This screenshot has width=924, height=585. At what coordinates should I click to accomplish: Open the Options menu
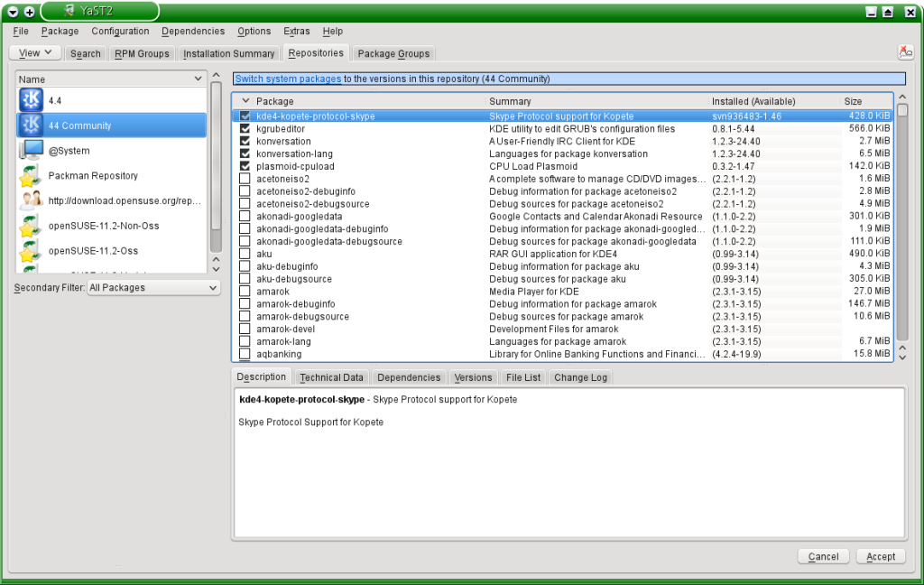pyautogui.click(x=254, y=31)
